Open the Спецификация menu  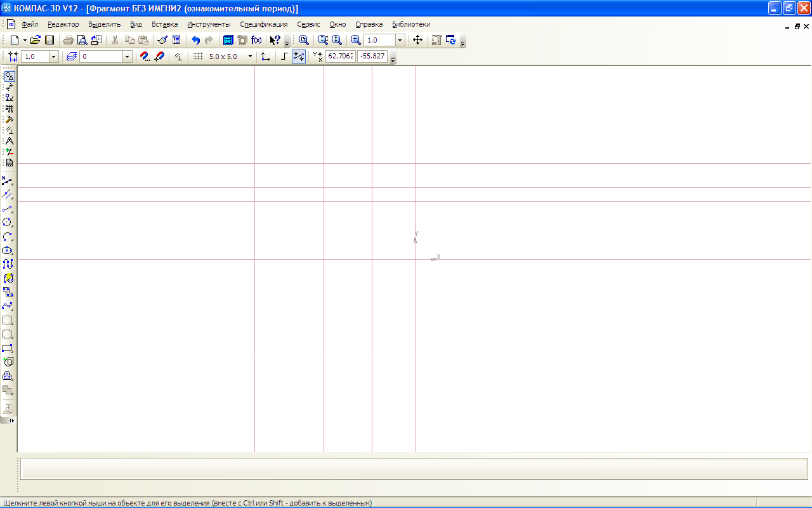(x=264, y=24)
